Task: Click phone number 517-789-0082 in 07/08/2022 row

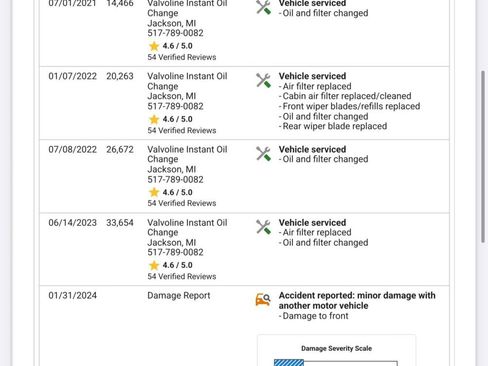Action: click(x=175, y=179)
